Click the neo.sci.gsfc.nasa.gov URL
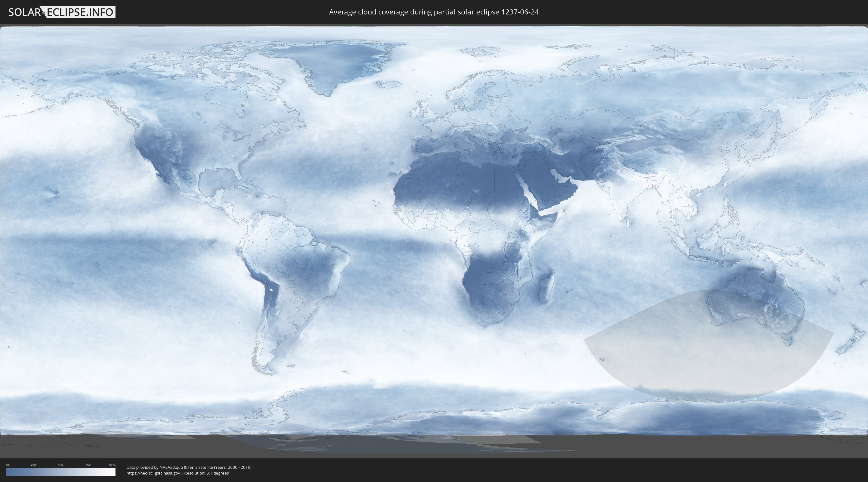868x482 pixels. (153, 473)
